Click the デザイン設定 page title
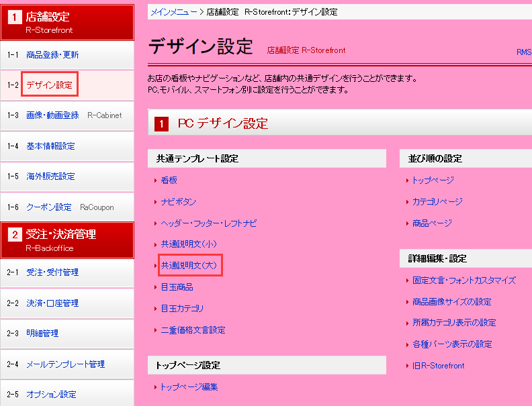Screen dimensions: 532x406 pos(201,46)
